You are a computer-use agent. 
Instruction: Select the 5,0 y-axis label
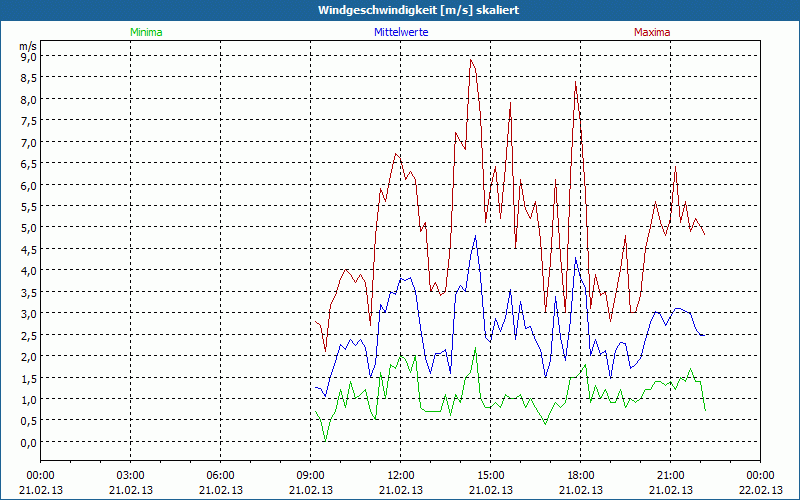28,228
